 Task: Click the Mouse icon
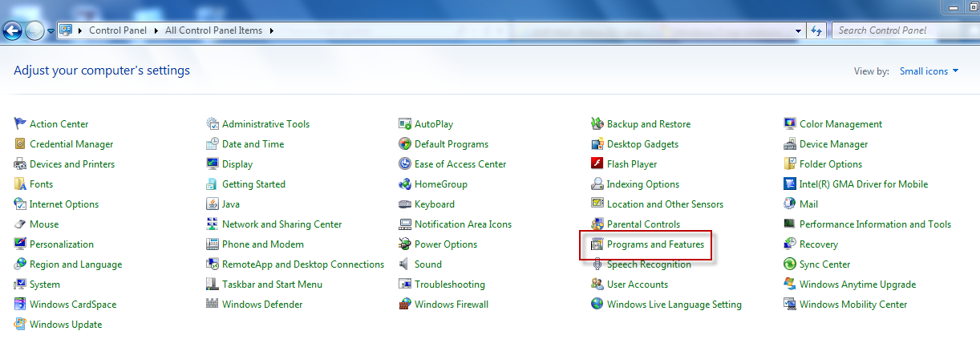[20, 224]
